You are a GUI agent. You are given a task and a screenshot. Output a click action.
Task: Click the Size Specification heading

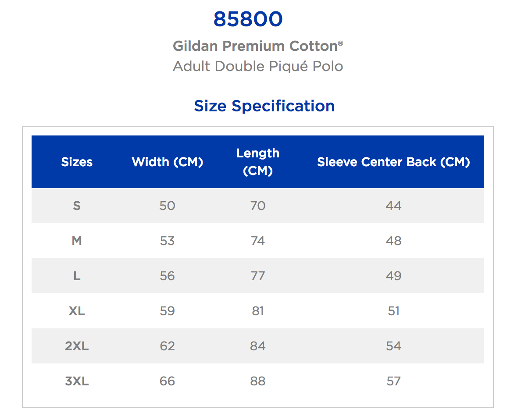click(264, 106)
